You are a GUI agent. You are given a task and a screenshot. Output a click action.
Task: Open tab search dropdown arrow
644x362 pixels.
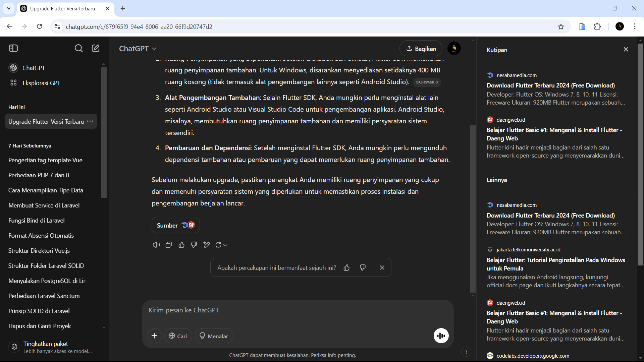pyautogui.click(x=9, y=8)
